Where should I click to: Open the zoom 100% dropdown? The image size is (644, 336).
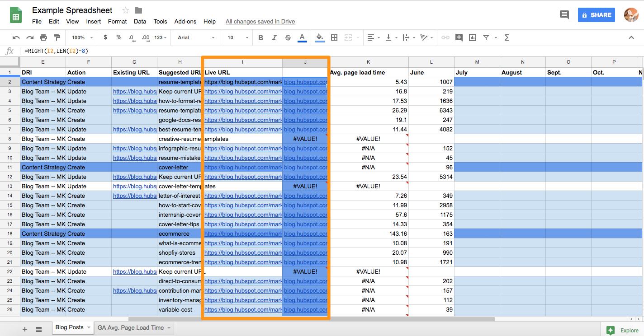(82, 37)
